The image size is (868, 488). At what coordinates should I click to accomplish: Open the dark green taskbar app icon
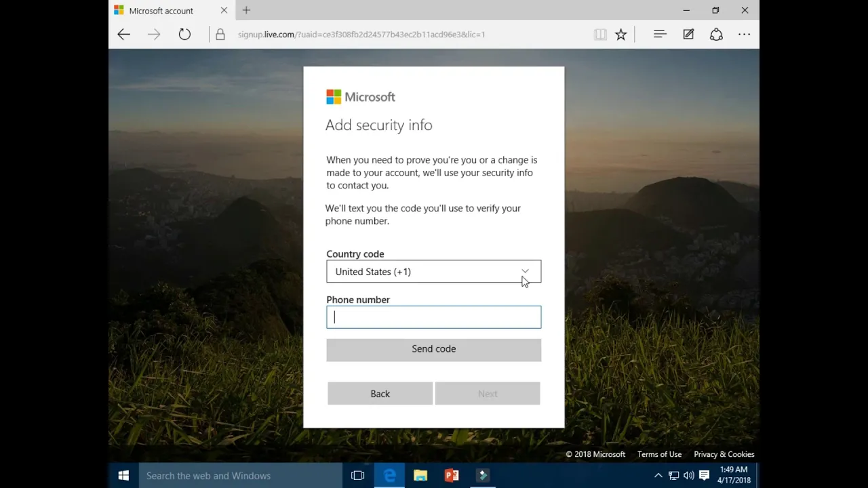483,476
